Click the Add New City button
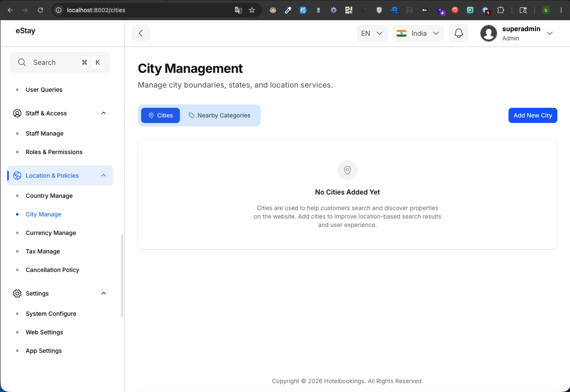Image resolution: width=570 pixels, height=392 pixels. [x=533, y=115]
